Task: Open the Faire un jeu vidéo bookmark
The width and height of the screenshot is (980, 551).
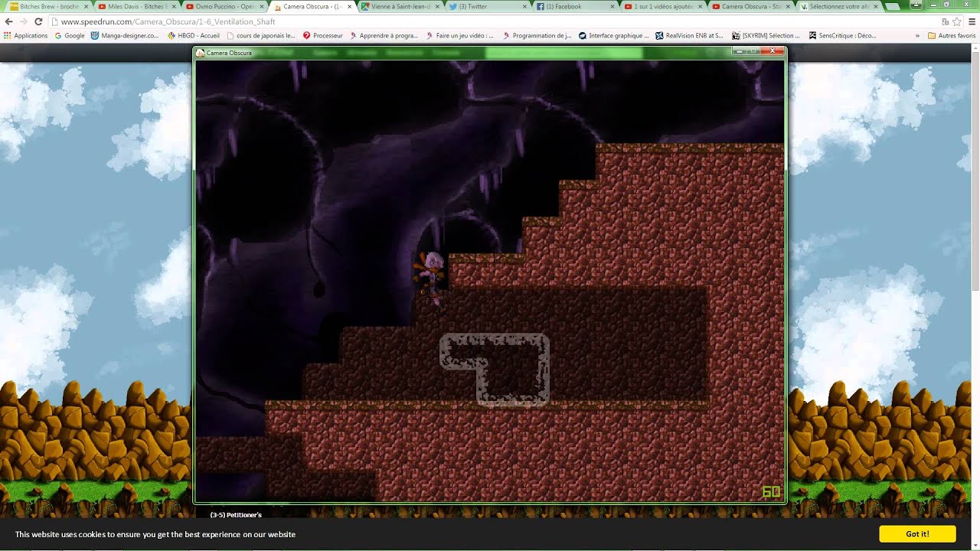Action: pos(460,35)
